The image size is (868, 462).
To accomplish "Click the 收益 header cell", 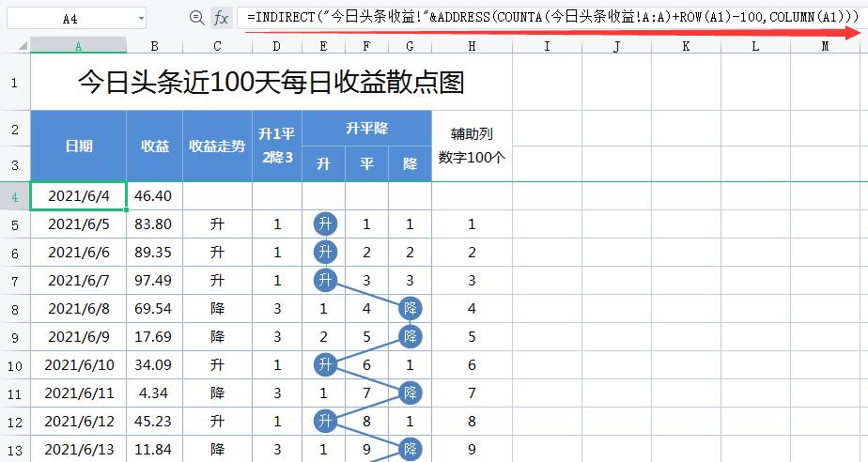I will tap(154, 146).
